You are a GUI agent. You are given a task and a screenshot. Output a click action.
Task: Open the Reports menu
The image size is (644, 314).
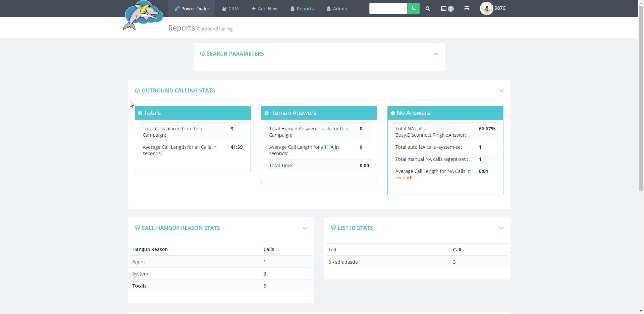pos(302,9)
